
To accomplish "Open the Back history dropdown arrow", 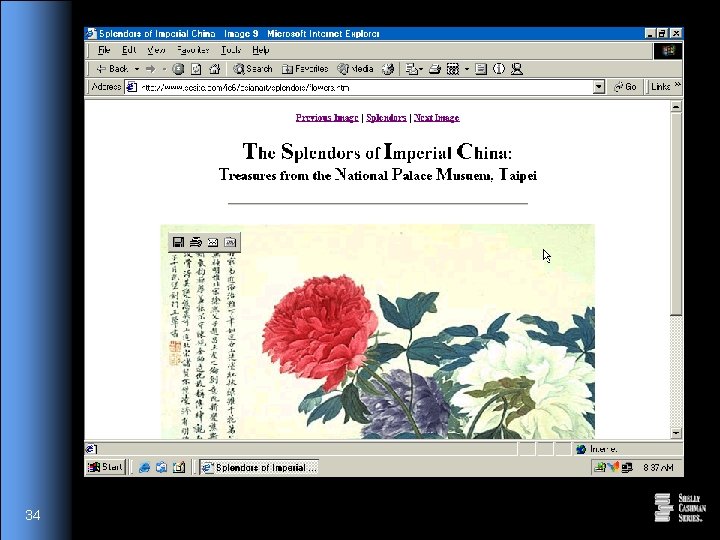I will point(137,69).
